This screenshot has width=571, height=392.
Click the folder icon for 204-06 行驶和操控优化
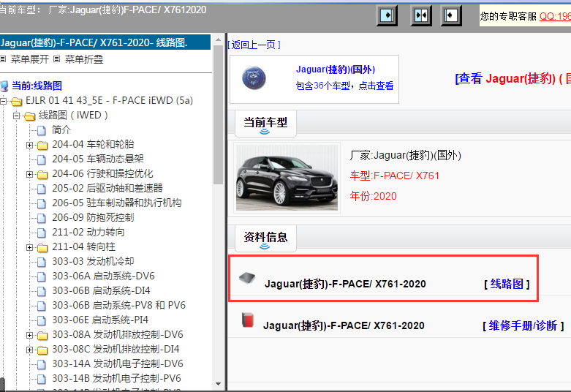point(42,175)
